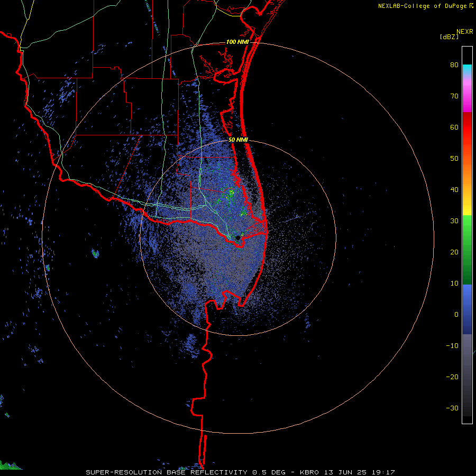Click the 30 value on dBZ scale
This screenshot has width=476, height=476.
click(454, 221)
